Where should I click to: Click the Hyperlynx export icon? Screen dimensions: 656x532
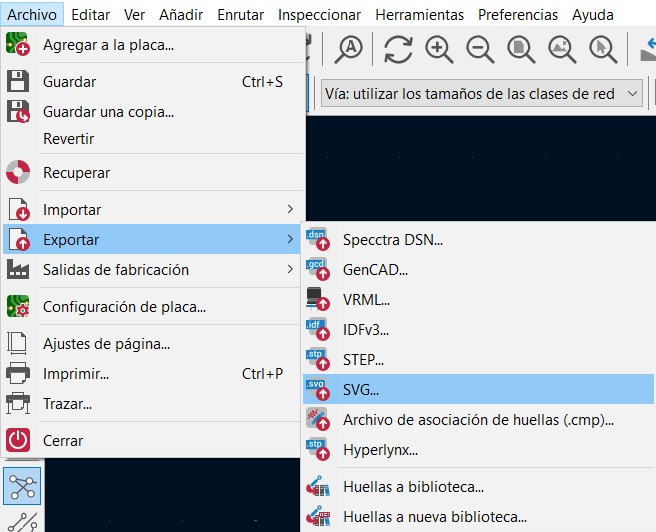[x=318, y=449]
